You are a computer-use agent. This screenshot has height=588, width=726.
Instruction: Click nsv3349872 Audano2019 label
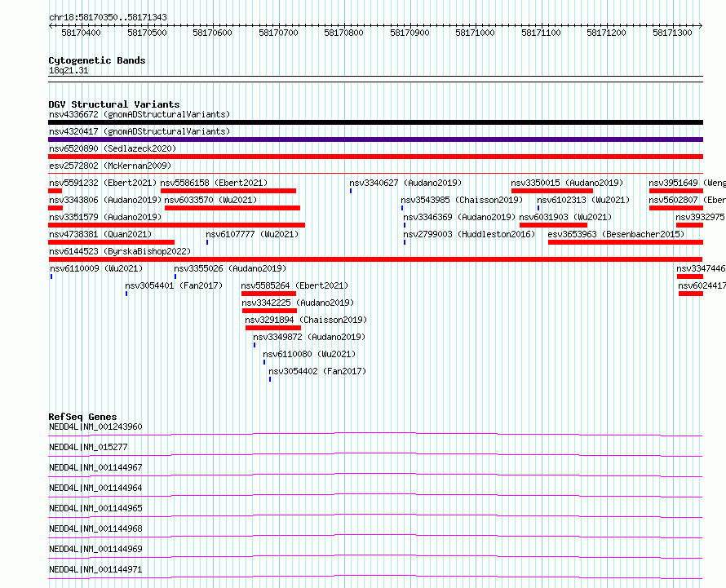pos(309,337)
